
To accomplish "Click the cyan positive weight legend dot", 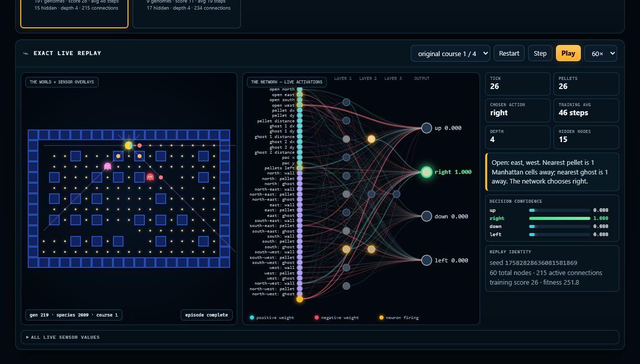I will (x=252, y=317).
